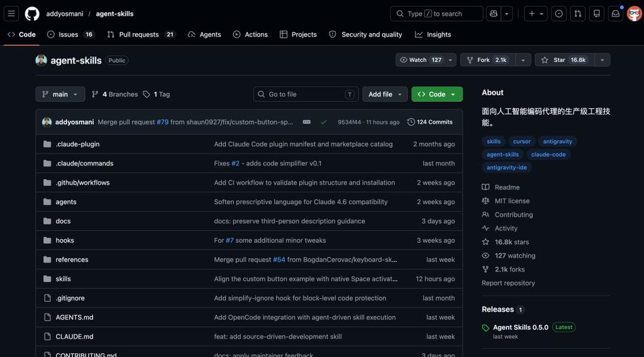
Task: Toggle Star on this repository
Action: point(563,60)
